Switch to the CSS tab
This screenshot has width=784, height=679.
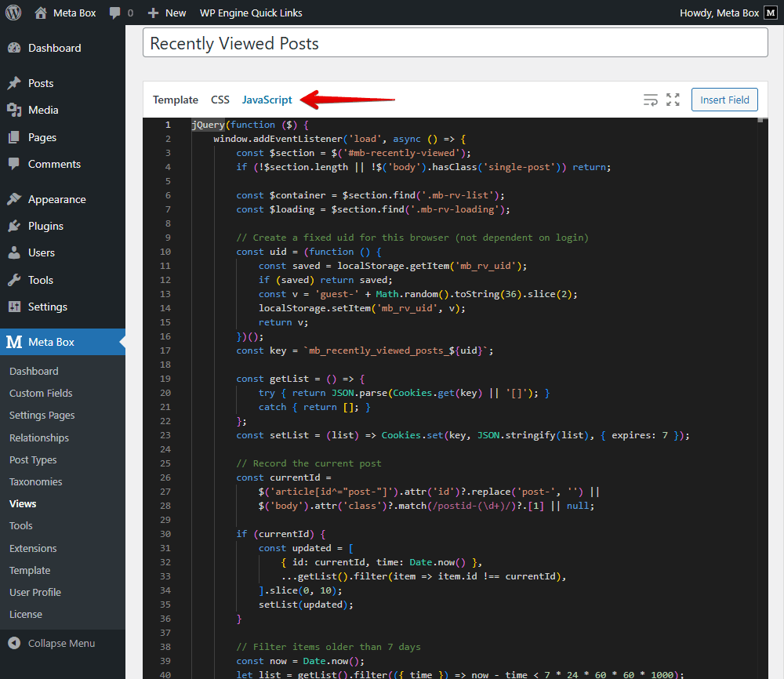(x=220, y=100)
